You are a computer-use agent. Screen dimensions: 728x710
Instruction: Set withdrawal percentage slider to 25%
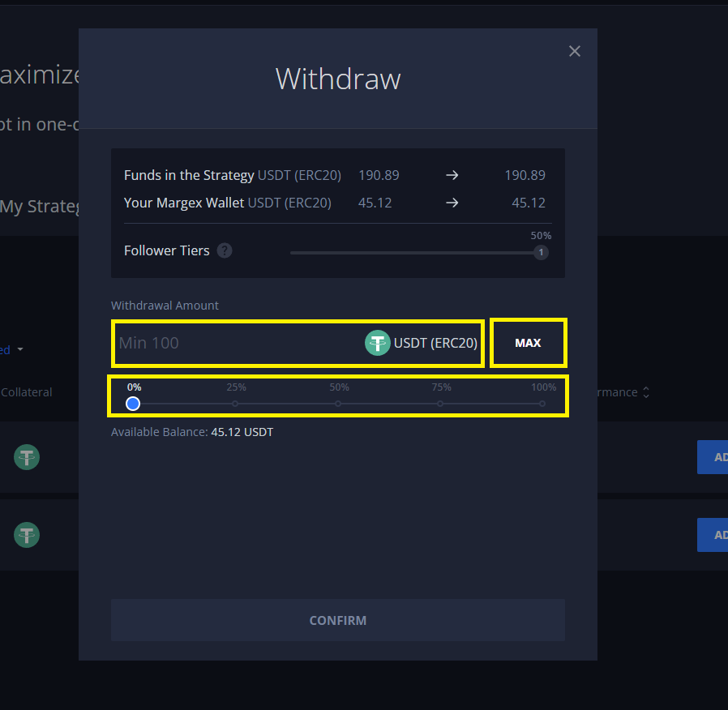(x=235, y=404)
